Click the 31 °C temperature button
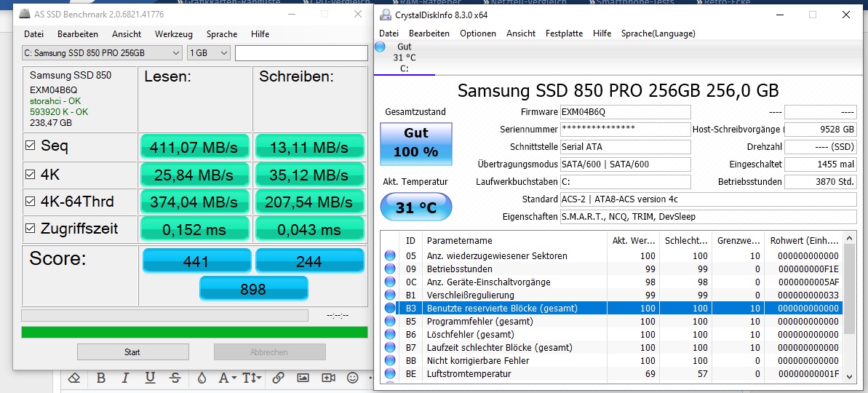The width and height of the screenshot is (868, 393). click(x=415, y=208)
